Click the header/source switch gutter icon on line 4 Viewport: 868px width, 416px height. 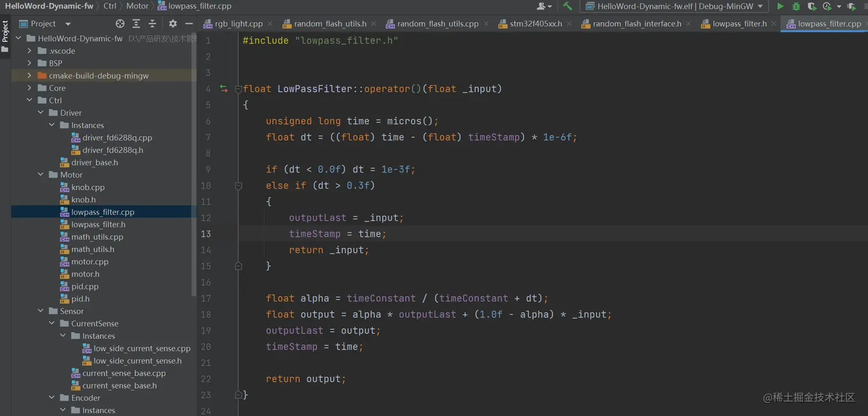(x=224, y=88)
